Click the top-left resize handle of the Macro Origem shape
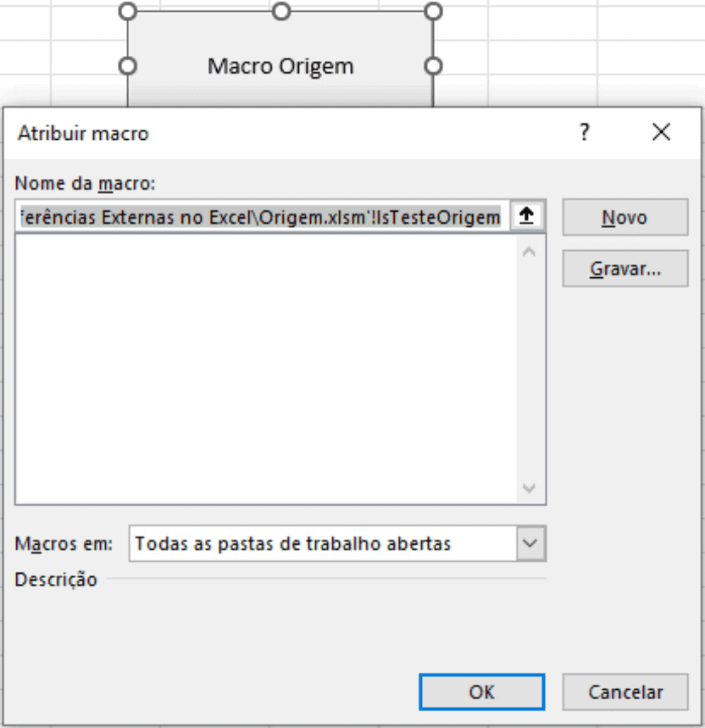This screenshot has height=728, width=705. click(127, 11)
